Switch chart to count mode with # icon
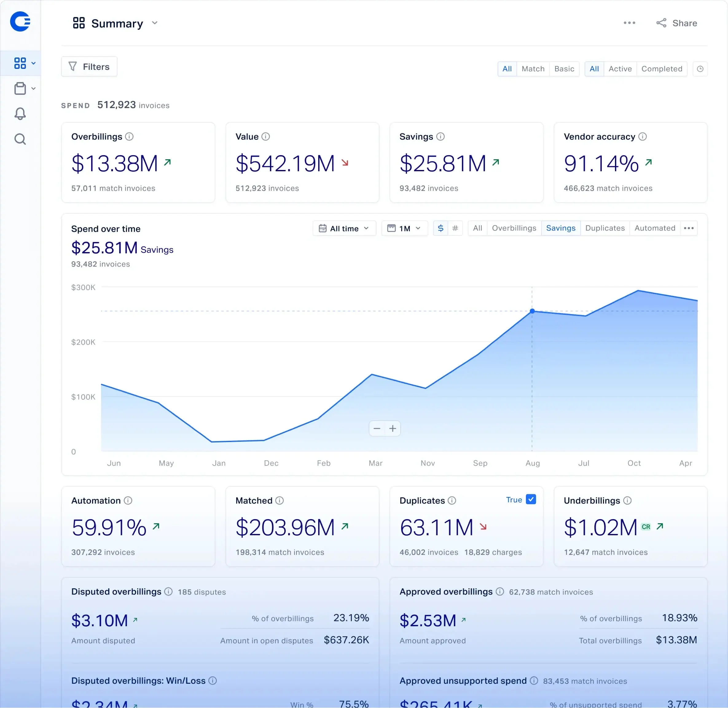This screenshot has height=708, width=728. click(455, 228)
